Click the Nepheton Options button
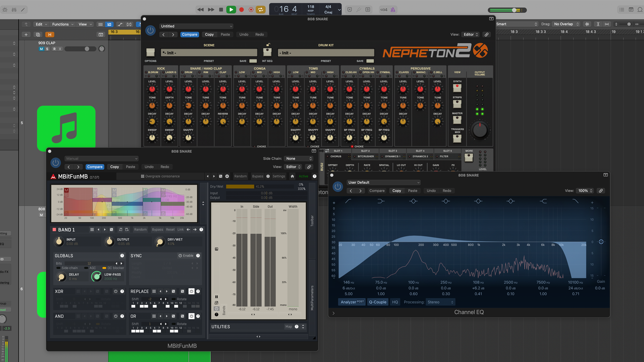 pyautogui.click(x=151, y=52)
